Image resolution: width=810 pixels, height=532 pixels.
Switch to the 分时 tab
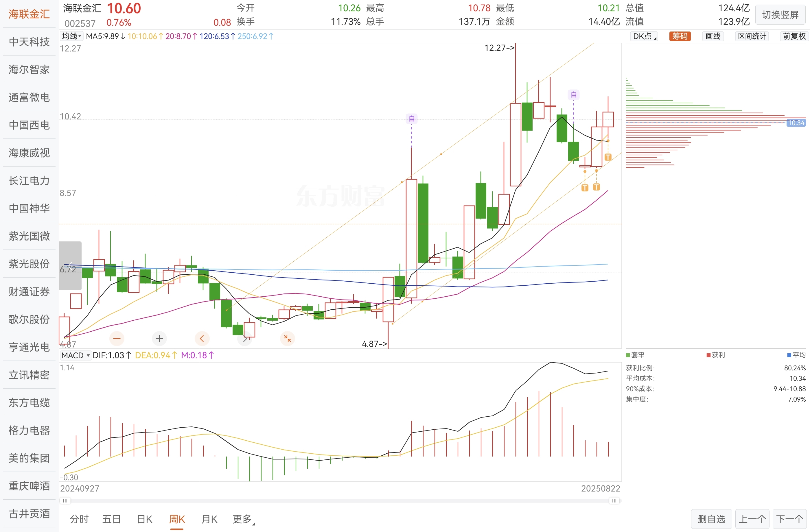pos(79,519)
